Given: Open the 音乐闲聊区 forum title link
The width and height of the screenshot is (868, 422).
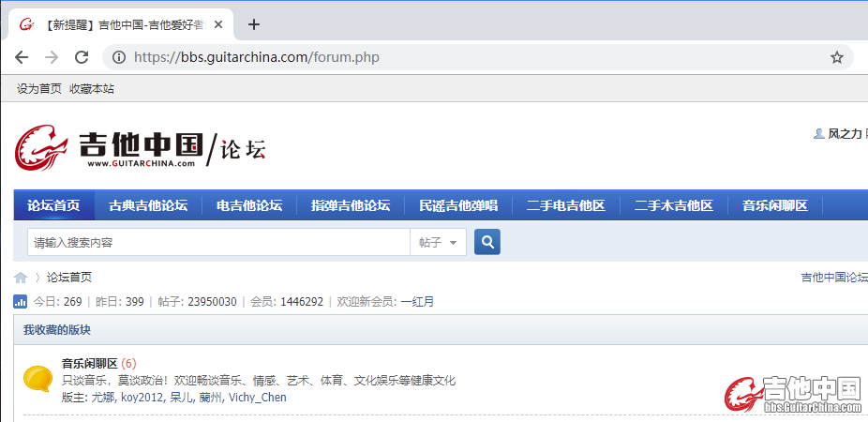Looking at the screenshot, I should tap(89, 363).
